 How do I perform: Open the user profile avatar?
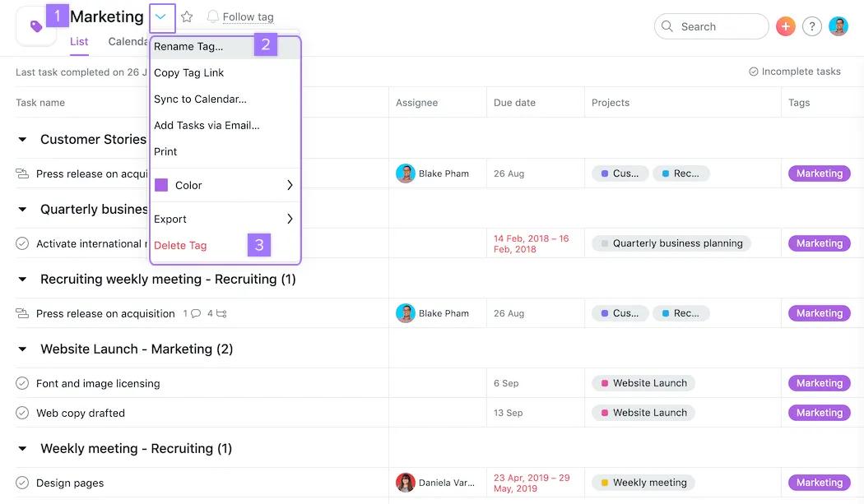838,26
